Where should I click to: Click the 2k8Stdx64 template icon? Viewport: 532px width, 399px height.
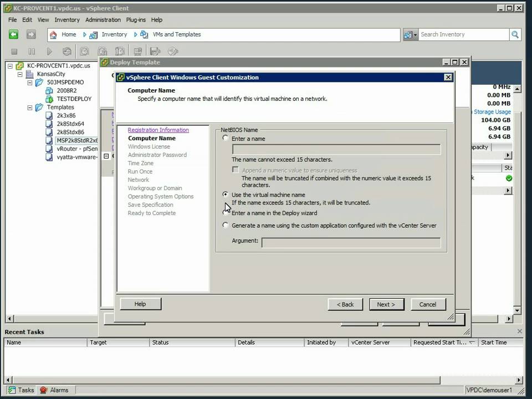click(49, 124)
